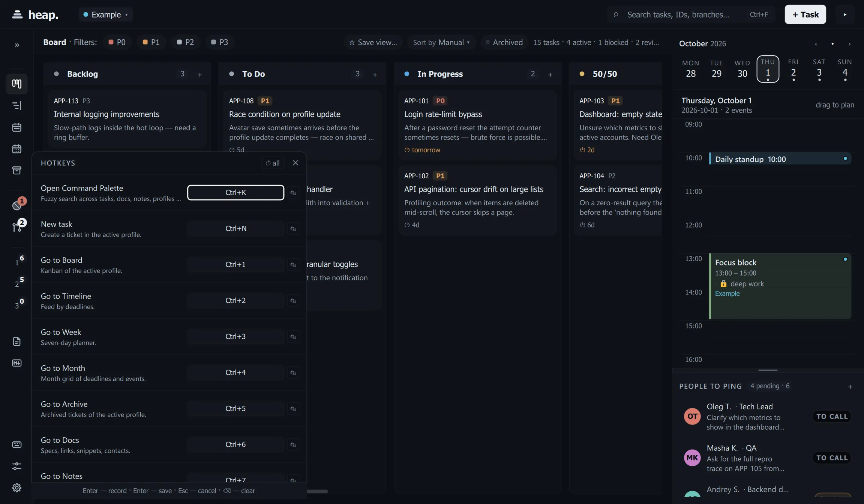864x504 pixels.
Task: Open the Sort by Manual dropdown
Action: [x=441, y=42]
